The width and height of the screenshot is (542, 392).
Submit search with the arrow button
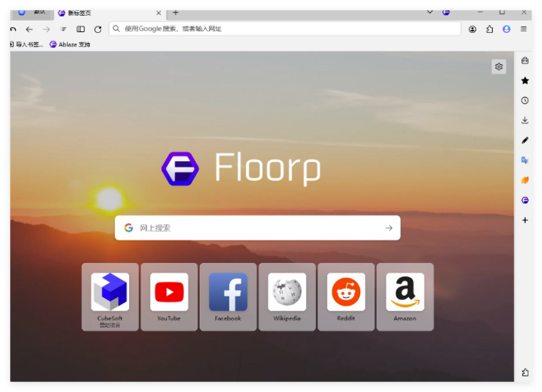click(x=389, y=228)
